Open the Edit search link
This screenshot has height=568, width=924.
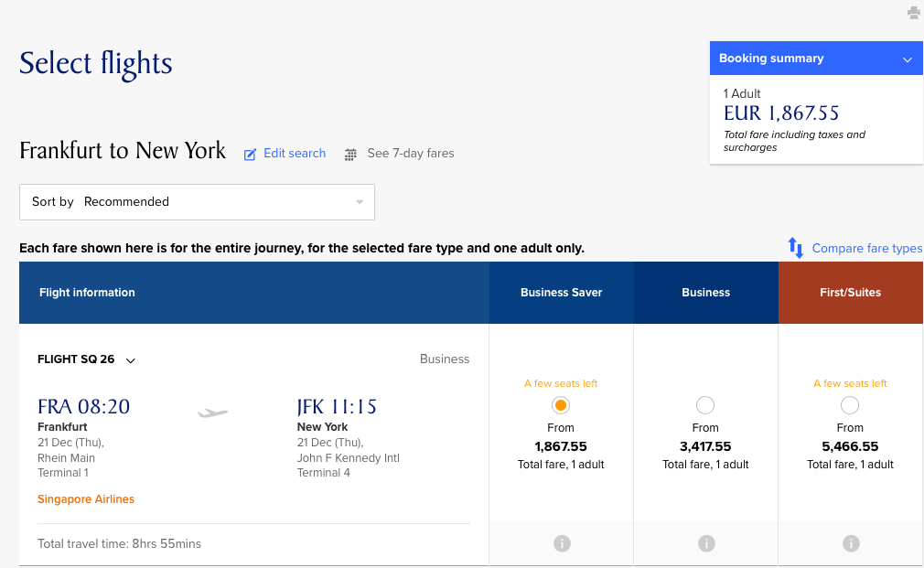(295, 154)
